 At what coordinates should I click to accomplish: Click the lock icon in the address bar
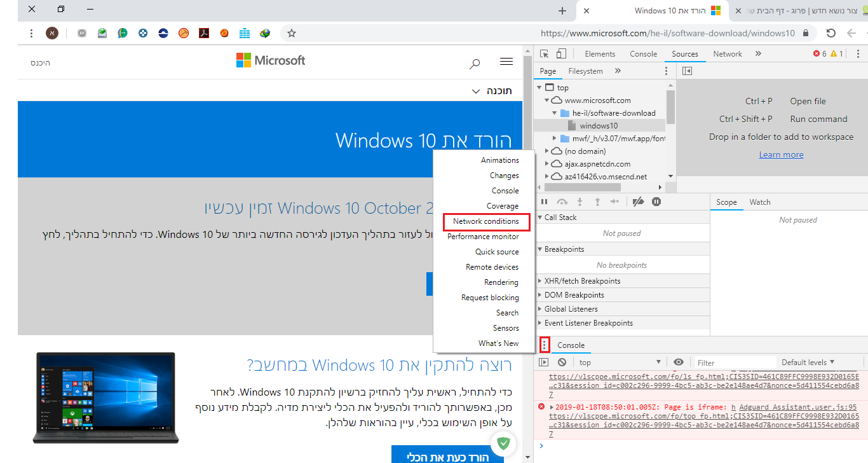pos(806,33)
